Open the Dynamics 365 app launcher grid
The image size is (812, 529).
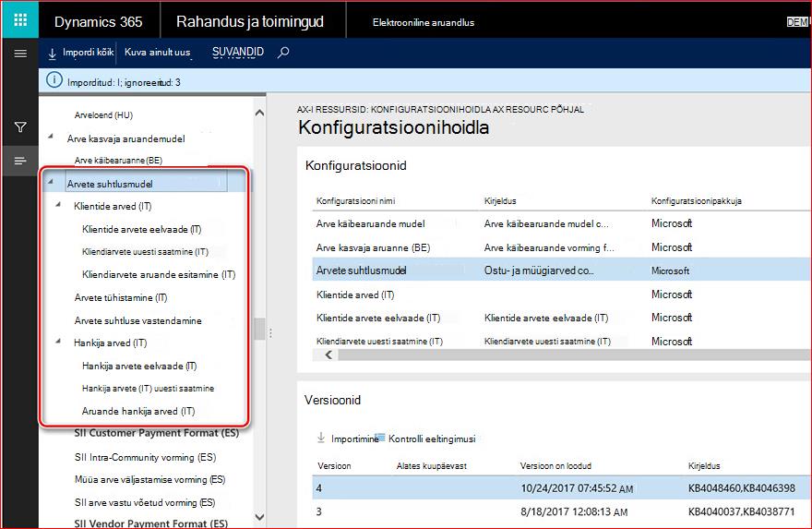coord(20,19)
